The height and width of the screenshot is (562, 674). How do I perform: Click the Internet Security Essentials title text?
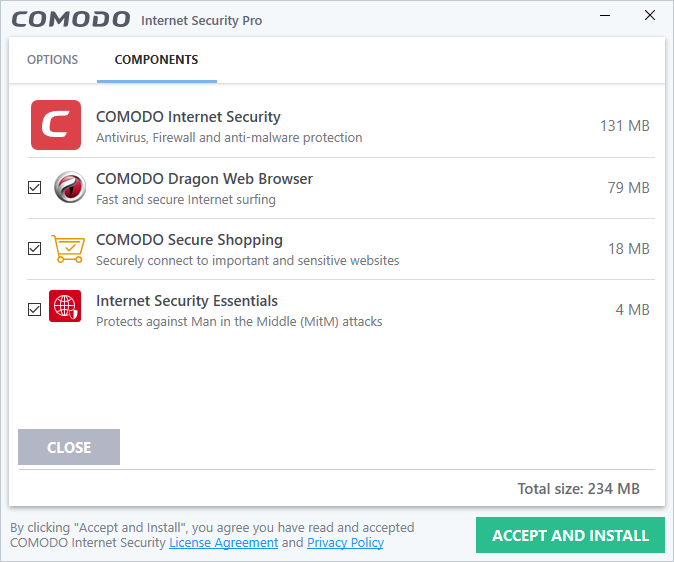pos(187,301)
